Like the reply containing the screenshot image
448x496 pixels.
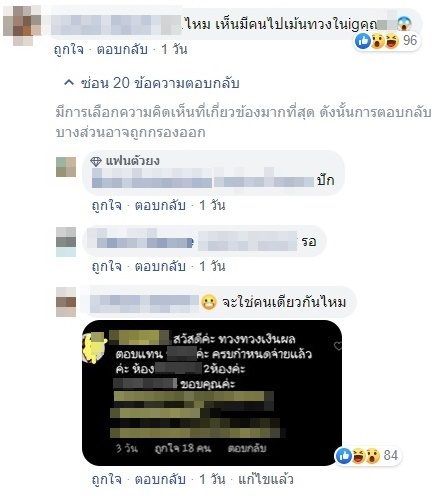(106, 479)
